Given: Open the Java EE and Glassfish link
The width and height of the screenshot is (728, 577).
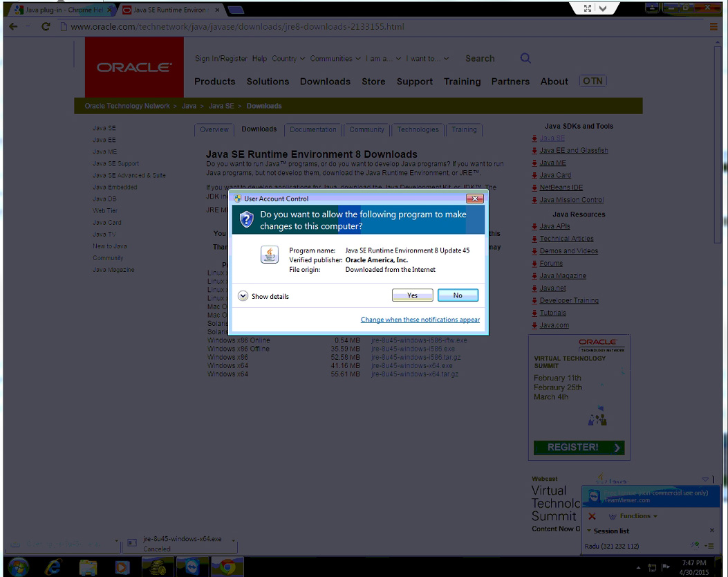Looking at the screenshot, I should coord(574,151).
